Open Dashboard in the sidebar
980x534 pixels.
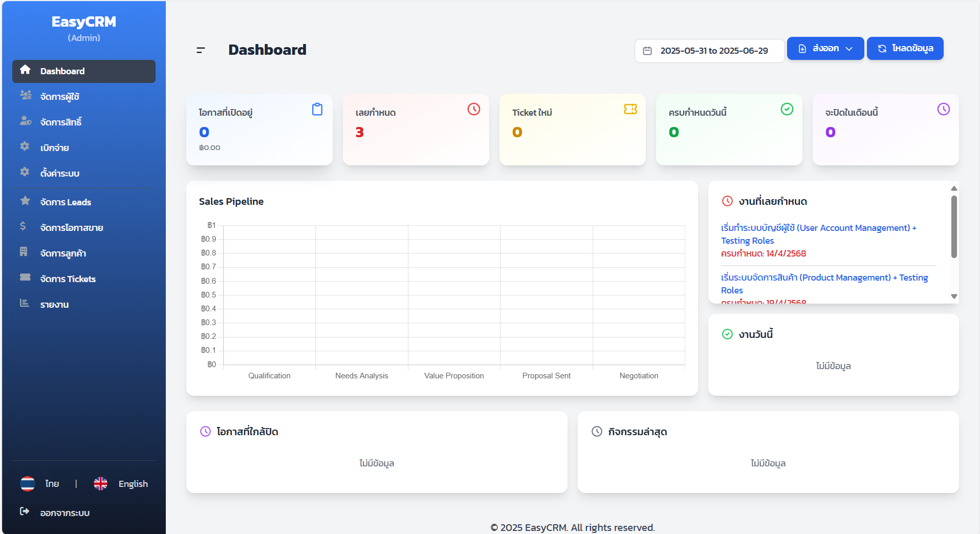pyautogui.click(x=84, y=71)
